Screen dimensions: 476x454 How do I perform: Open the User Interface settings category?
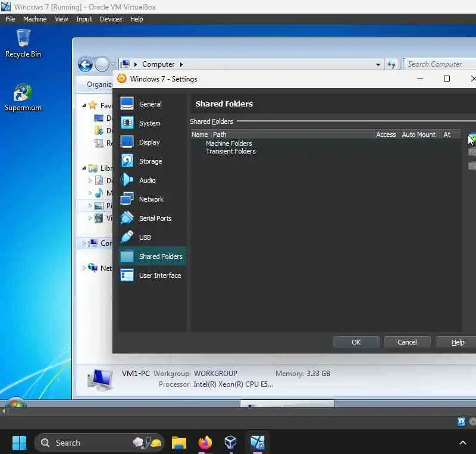coord(152,275)
